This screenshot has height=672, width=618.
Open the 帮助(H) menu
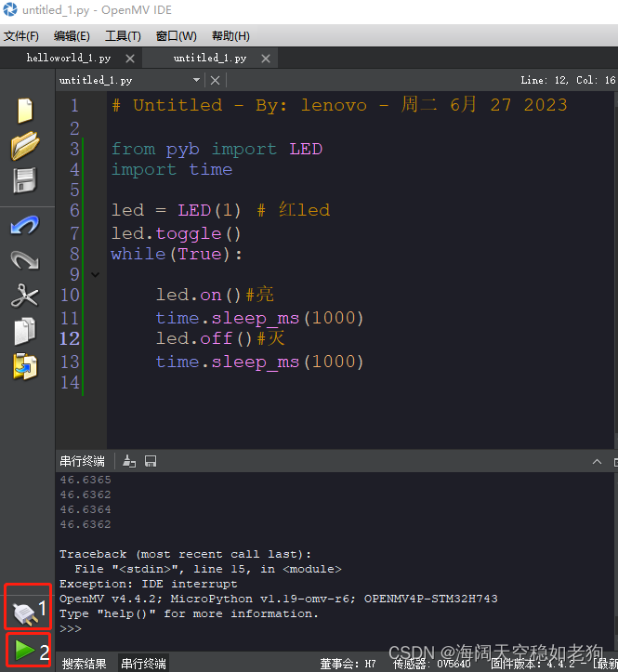(x=230, y=36)
